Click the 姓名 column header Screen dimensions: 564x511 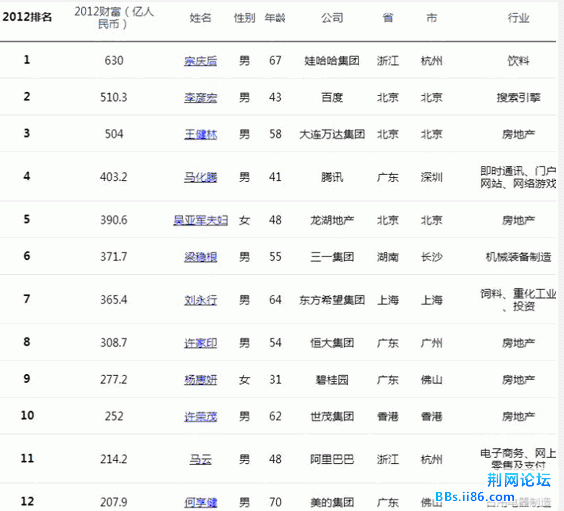tap(200, 18)
